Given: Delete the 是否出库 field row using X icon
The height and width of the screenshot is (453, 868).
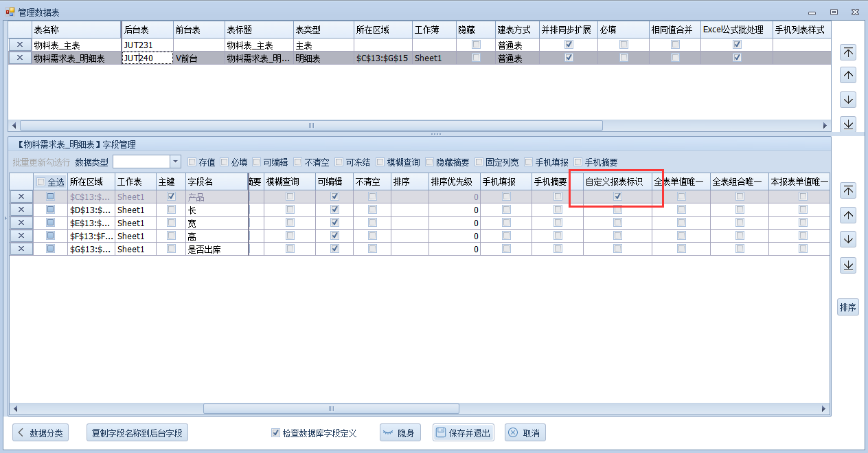Looking at the screenshot, I should 21,249.
